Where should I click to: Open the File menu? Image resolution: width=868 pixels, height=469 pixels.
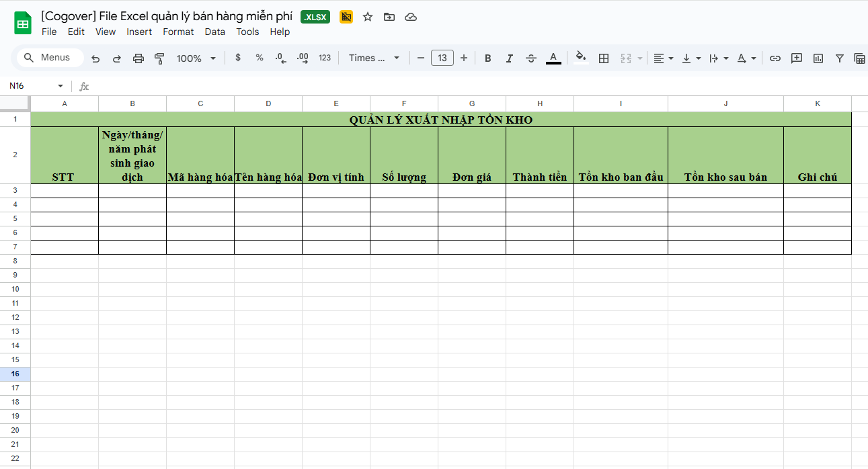pos(49,32)
